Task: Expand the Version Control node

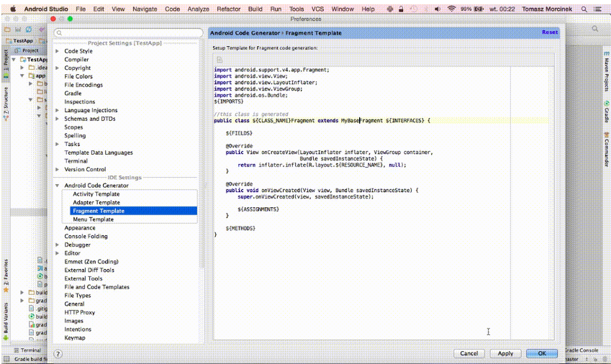Action: [x=58, y=170]
